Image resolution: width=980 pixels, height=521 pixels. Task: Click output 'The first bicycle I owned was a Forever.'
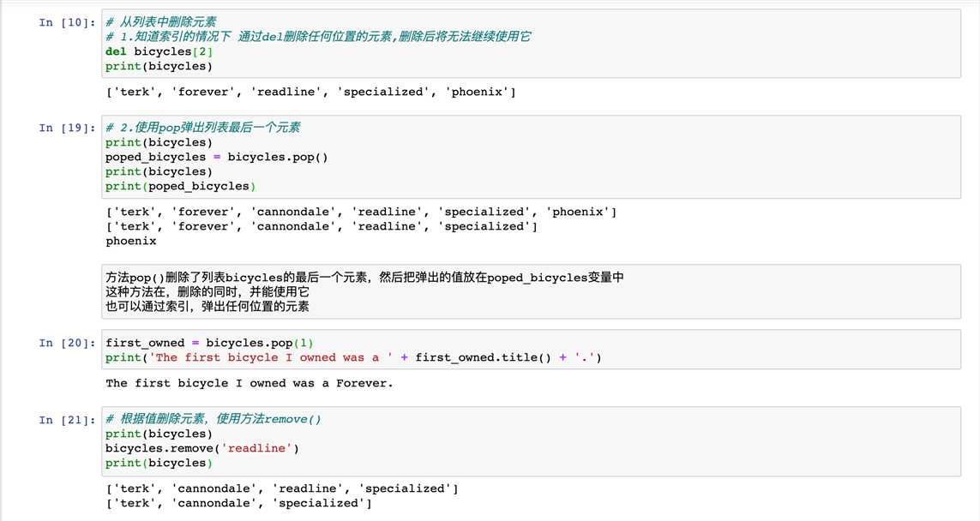click(x=250, y=383)
